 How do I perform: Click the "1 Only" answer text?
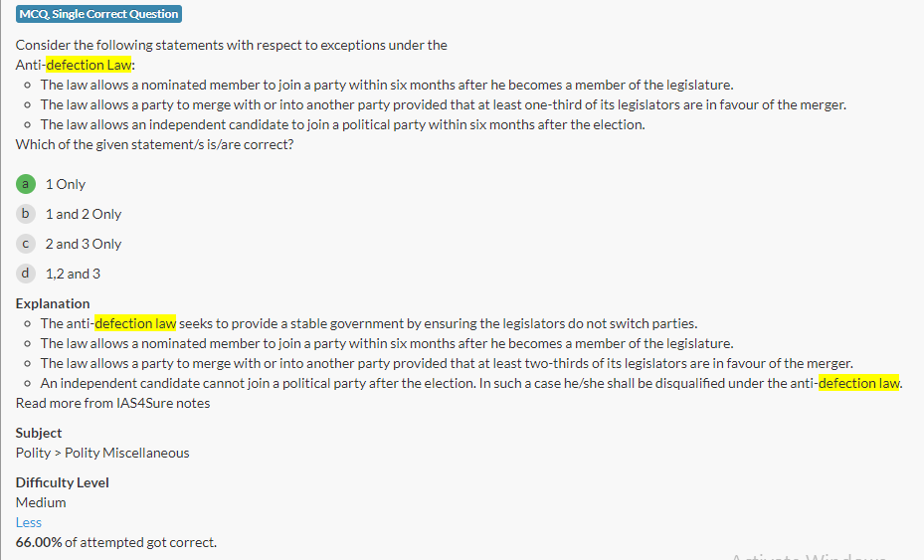coord(66,184)
